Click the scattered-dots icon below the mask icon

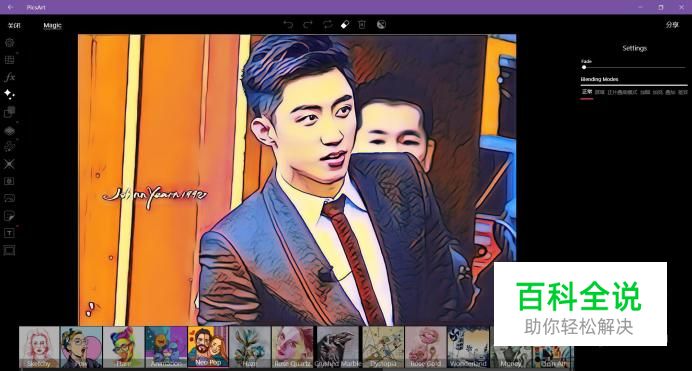pos(9,147)
